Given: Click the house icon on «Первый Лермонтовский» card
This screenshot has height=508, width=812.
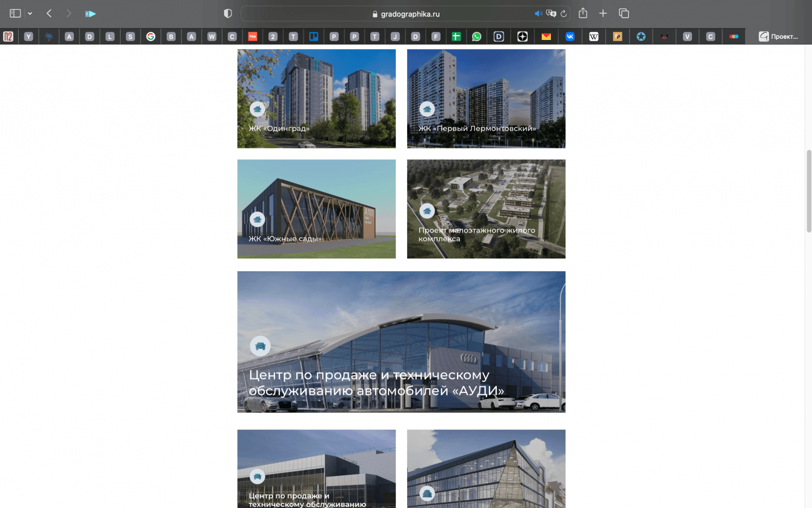Looking at the screenshot, I should pyautogui.click(x=427, y=109).
